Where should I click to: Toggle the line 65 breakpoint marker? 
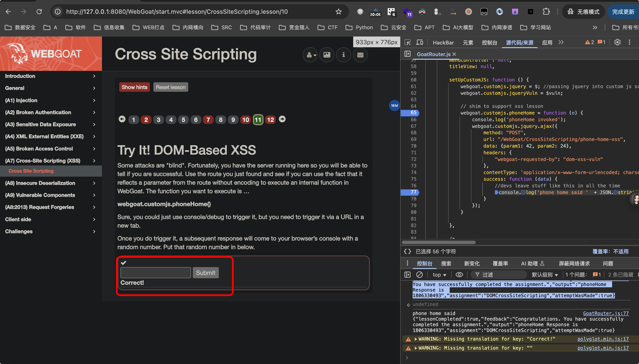click(410, 113)
